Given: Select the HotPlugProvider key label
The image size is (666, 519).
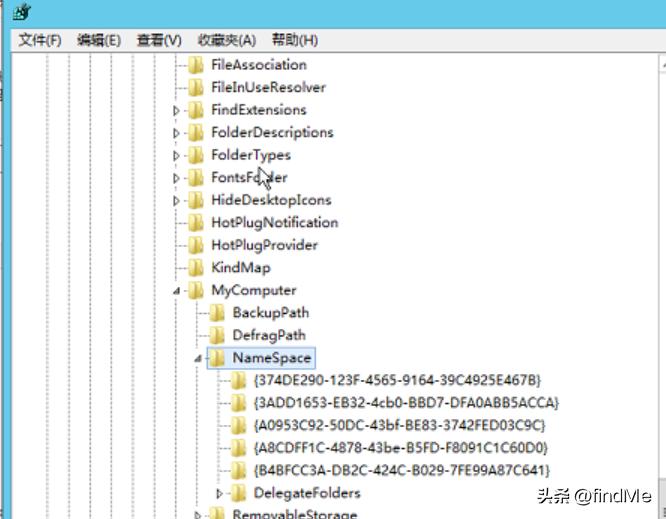Looking at the screenshot, I should 265,245.
